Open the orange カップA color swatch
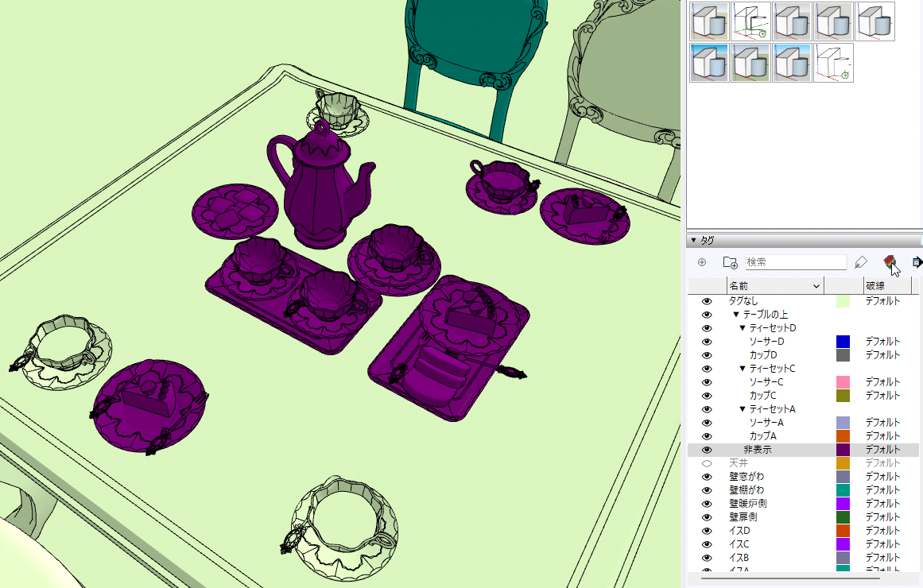 point(843,436)
